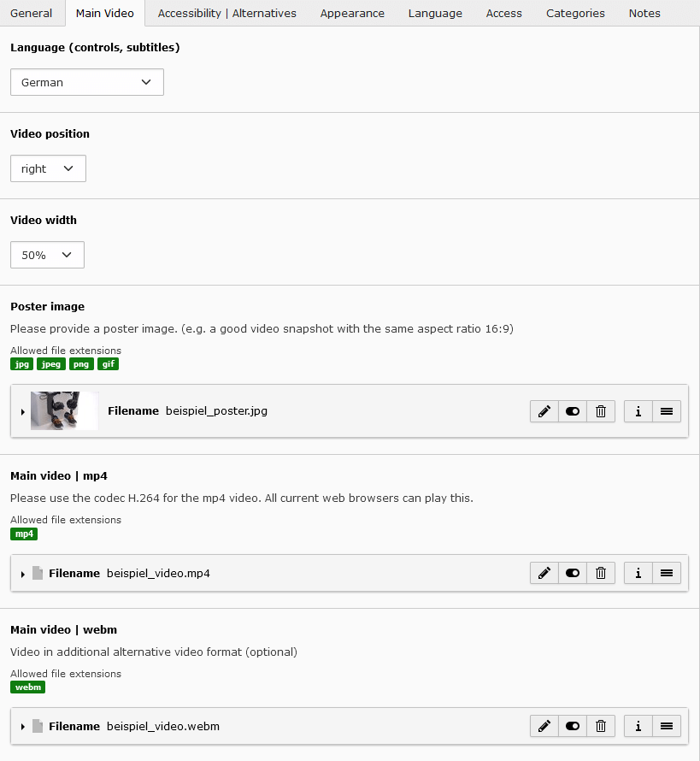Open the Video position dropdown
This screenshot has width=700, height=761.
tap(48, 168)
